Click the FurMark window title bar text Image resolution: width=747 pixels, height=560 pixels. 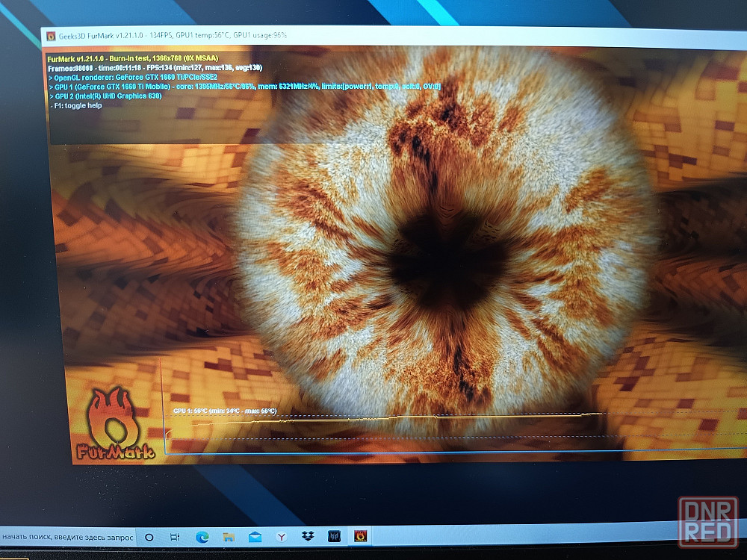pos(173,36)
